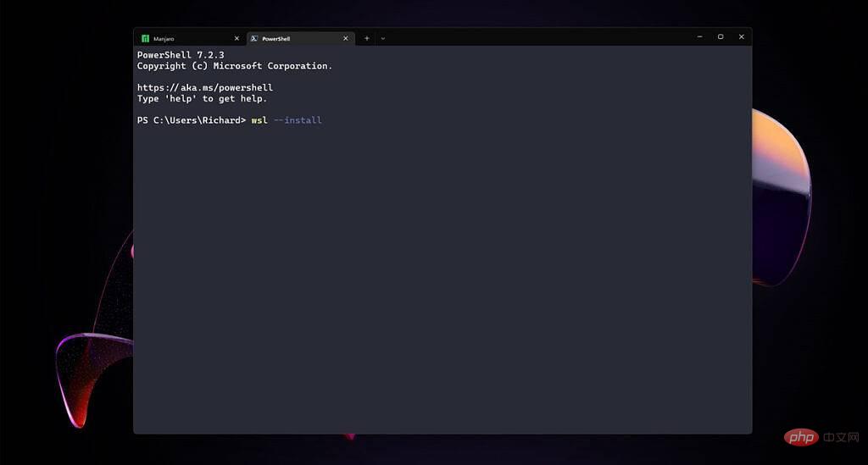
Task: Click the 'PowerShell 7.2.3' version line
Action: [x=181, y=55]
